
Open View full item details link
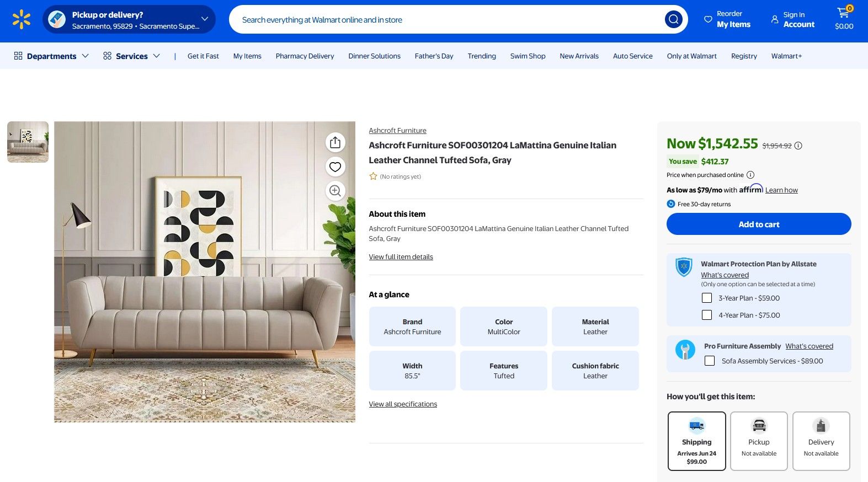click(x=401, y=257)
